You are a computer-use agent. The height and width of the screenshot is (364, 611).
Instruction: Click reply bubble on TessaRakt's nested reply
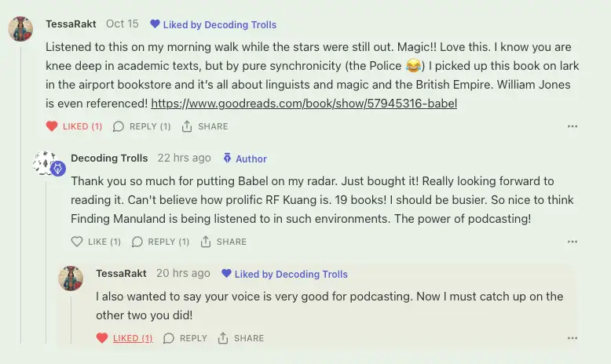coord(169,338)
